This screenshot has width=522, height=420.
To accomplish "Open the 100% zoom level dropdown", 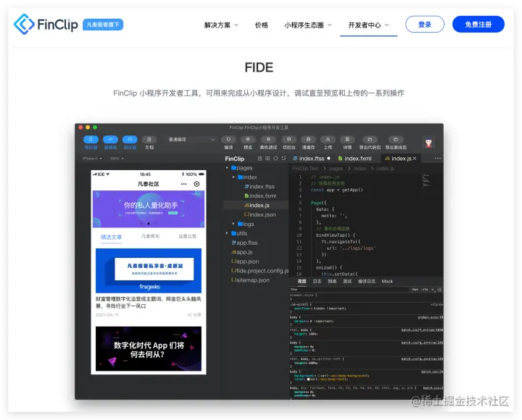I will pyautogui.click(x=117, y=159).
